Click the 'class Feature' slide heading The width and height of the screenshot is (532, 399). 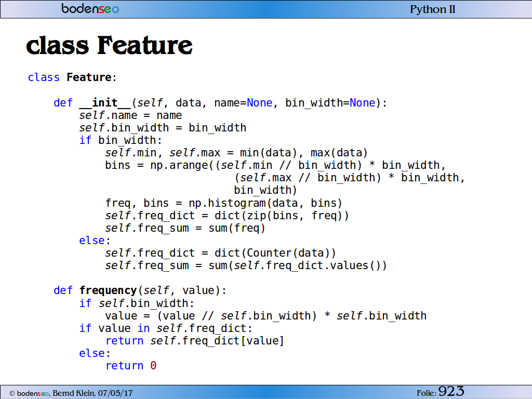(109, 45)
